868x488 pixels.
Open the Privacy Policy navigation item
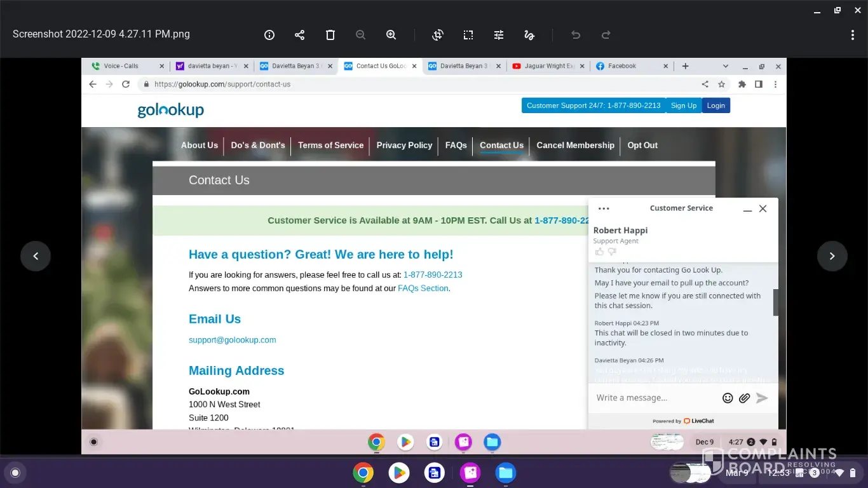point(404,145)
